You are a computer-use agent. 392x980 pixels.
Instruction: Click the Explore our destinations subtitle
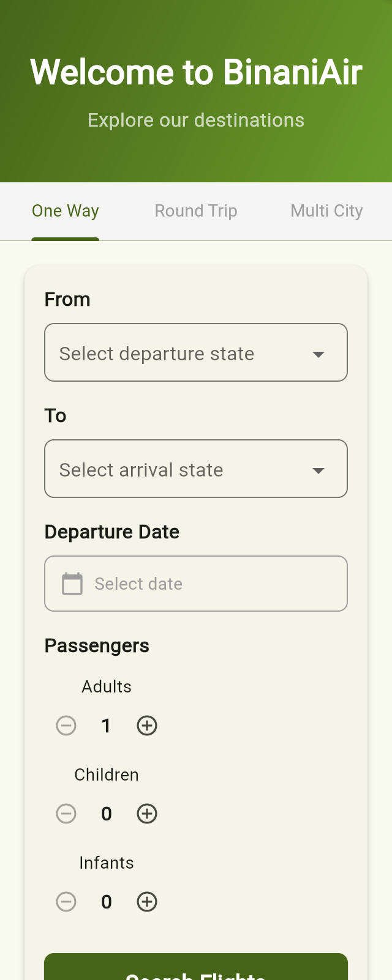click(196, 120)
